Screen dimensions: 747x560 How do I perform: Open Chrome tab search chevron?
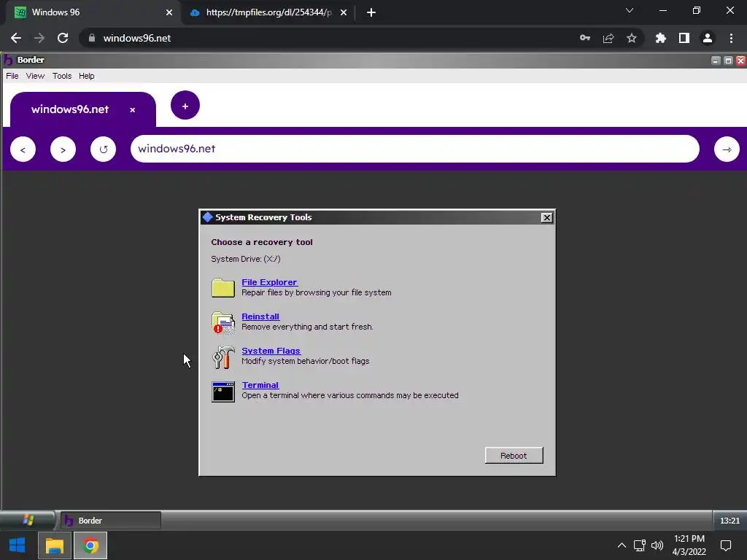pos(630,10)
